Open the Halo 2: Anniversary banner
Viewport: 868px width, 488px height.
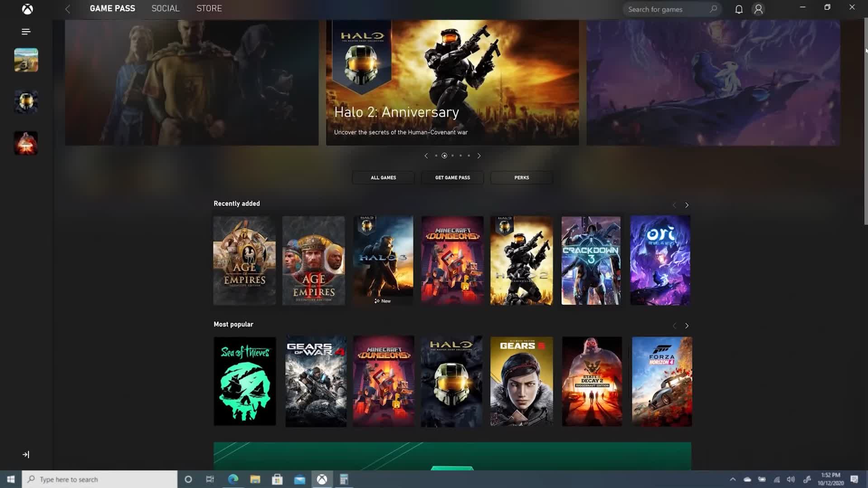(452, 83)
